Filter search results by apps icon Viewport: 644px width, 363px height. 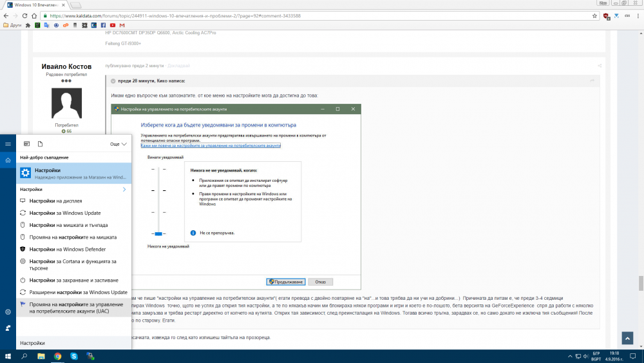coord(26,144)
